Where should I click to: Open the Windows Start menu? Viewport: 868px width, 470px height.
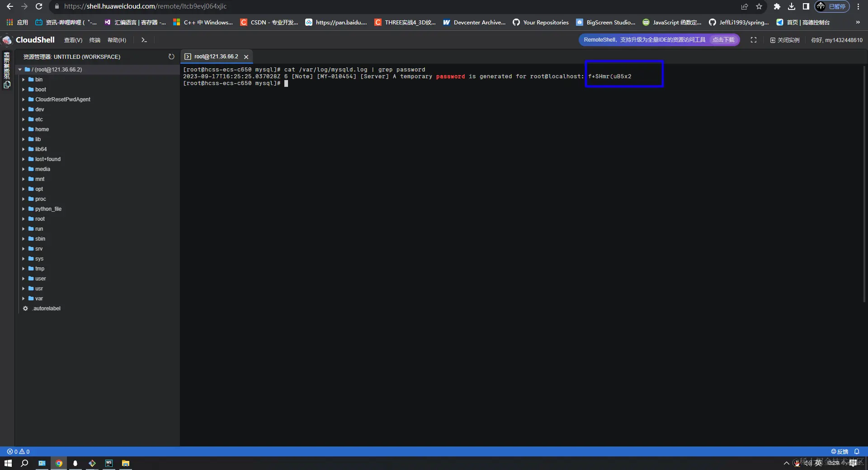point(8,463)
